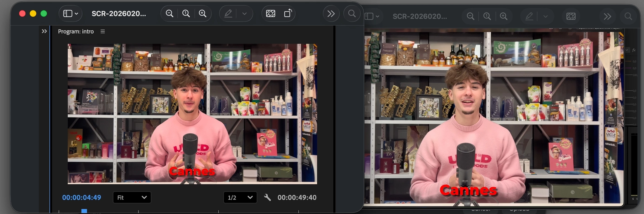The height and width of the screenshot is (214, 644).
Task: Click remove background icon in back window
Action: click(x=571, y=17)
